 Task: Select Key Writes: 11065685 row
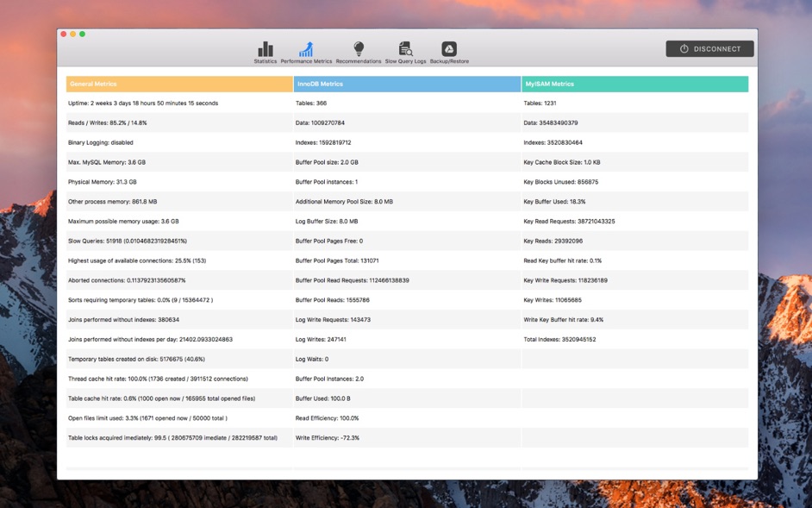tap(635, 300)
